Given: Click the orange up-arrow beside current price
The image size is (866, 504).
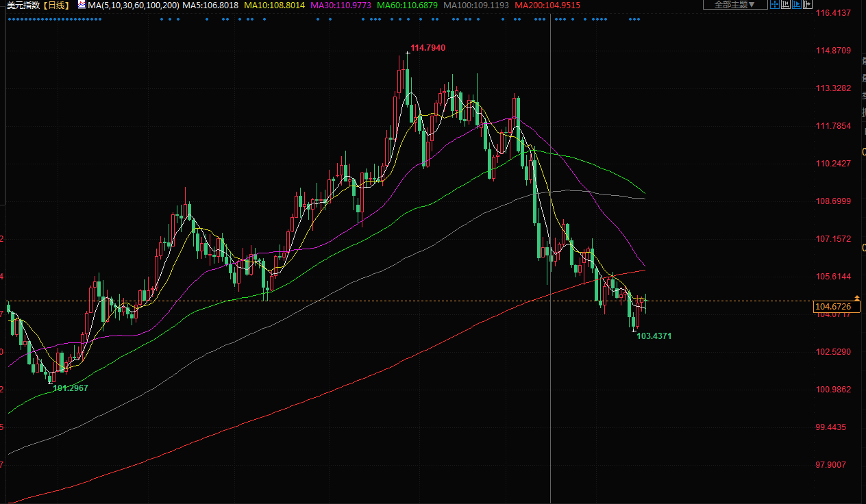Looking at the screenshot, I should [856, 297].
